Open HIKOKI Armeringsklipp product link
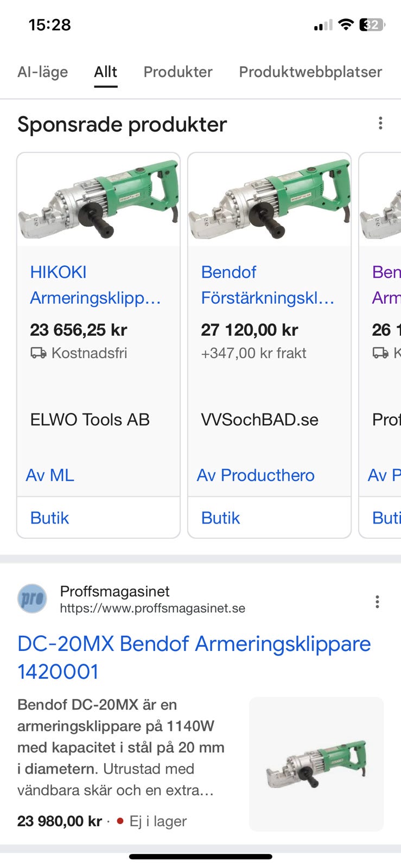 click(96, 285)
